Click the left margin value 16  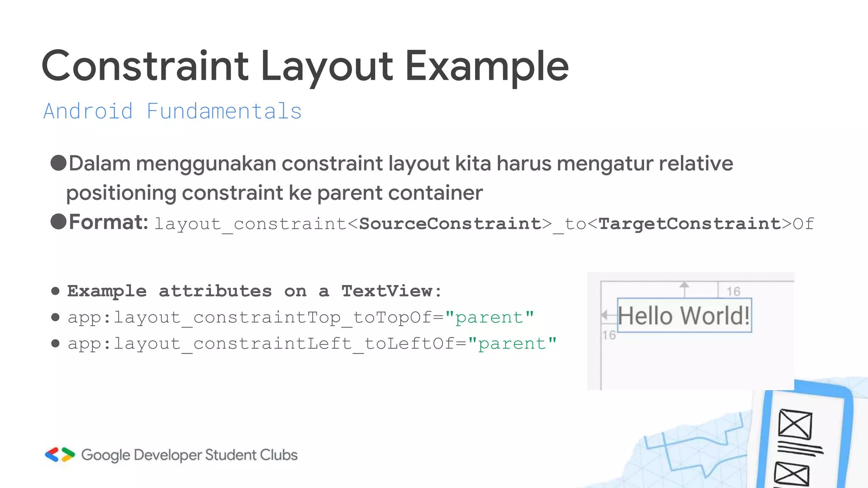609,335
